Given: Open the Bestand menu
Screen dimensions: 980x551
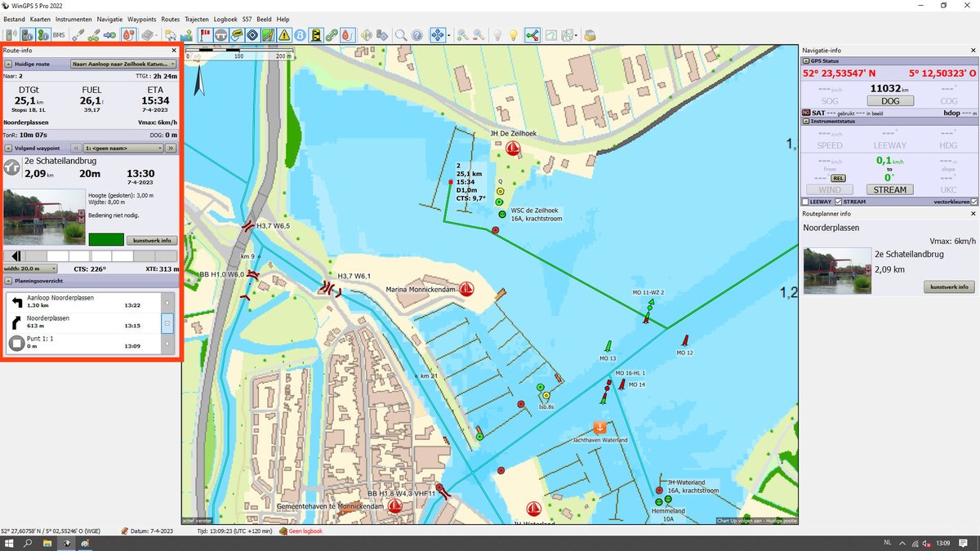Looking at the screenshot, I should point(14,19).
